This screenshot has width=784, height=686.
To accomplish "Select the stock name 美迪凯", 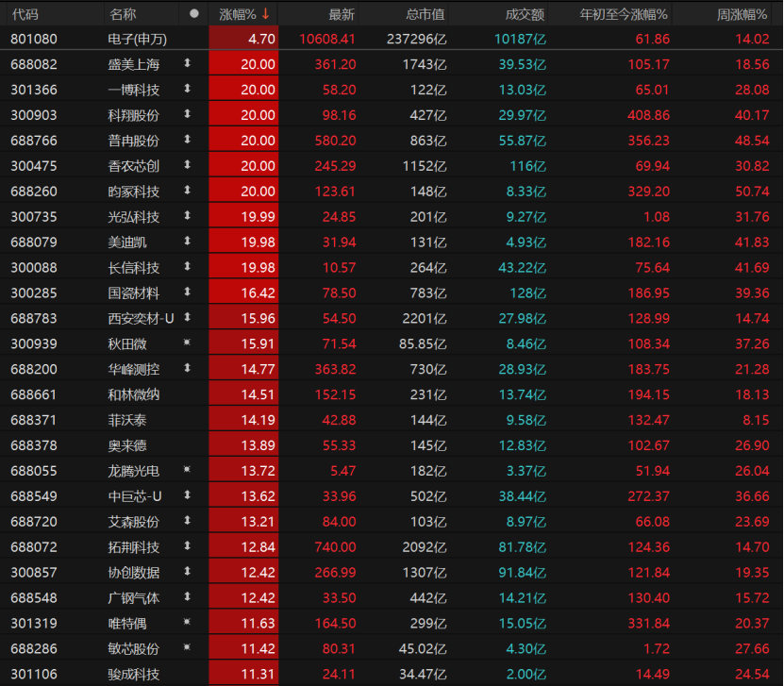I will click(127, 243).
